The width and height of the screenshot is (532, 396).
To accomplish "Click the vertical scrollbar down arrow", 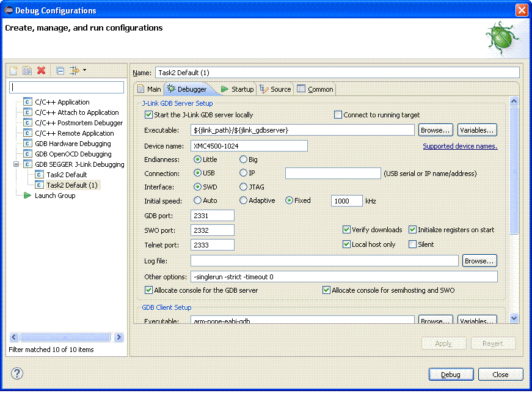I will click(514, 318).
